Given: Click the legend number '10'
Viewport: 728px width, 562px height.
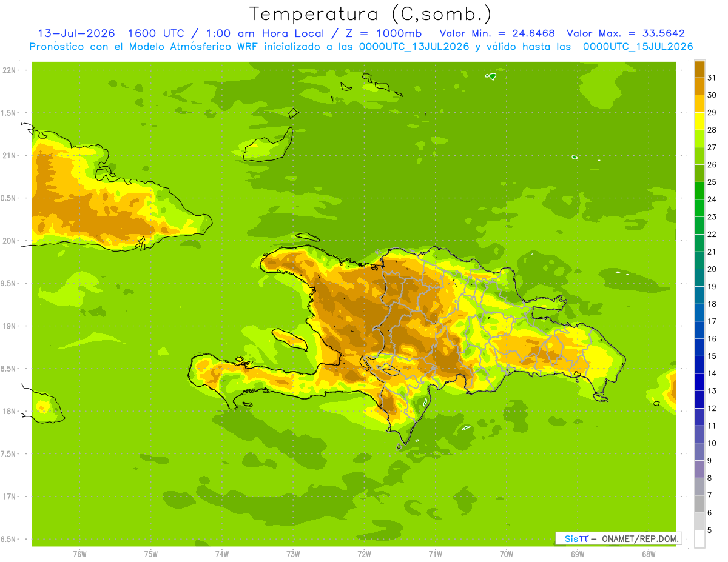Looking at the screenshot, I should (x=713, y=443).
